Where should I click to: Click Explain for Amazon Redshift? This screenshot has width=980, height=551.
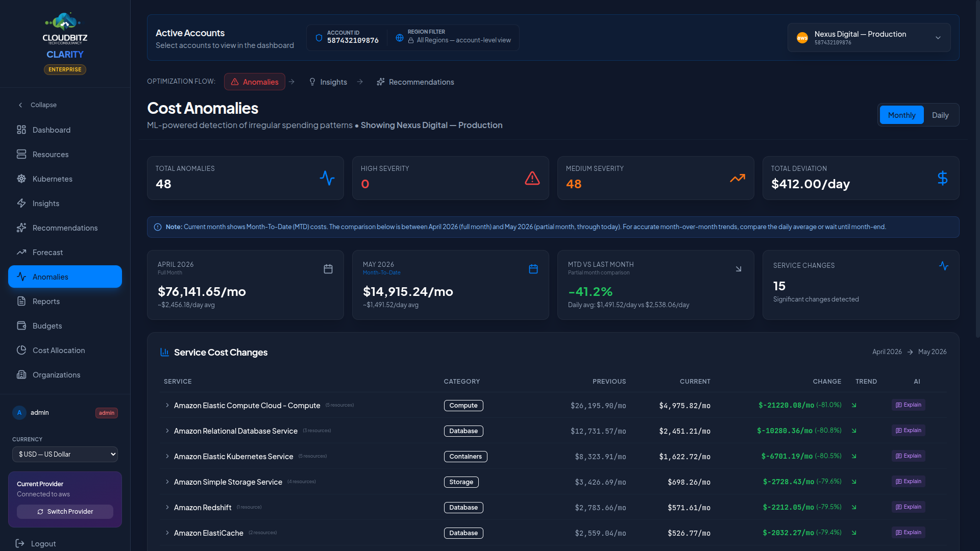click(908, 507)
